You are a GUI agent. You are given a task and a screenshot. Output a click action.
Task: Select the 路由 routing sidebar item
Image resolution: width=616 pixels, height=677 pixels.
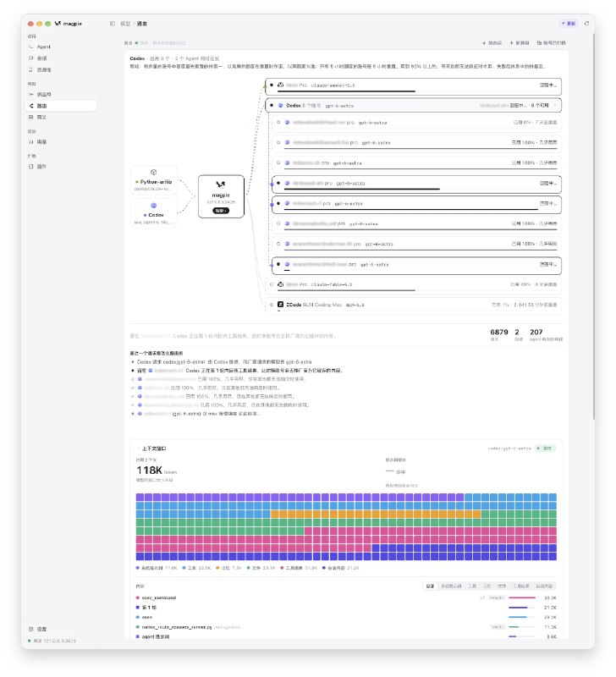(x=60, y=106)
